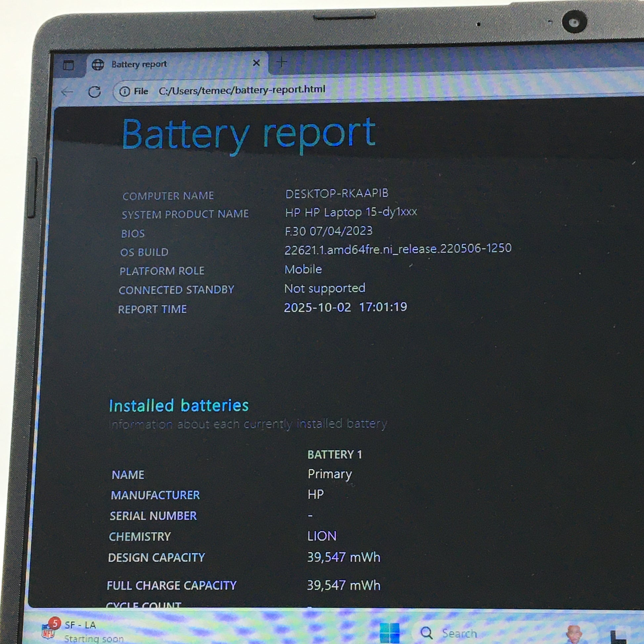View site information via the File info icon
The height and width of the screenshot is (644, 644).
coord(125,91)
